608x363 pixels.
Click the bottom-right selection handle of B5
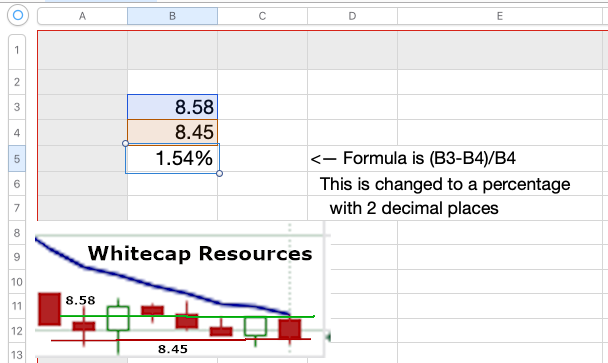pos(219,173)
